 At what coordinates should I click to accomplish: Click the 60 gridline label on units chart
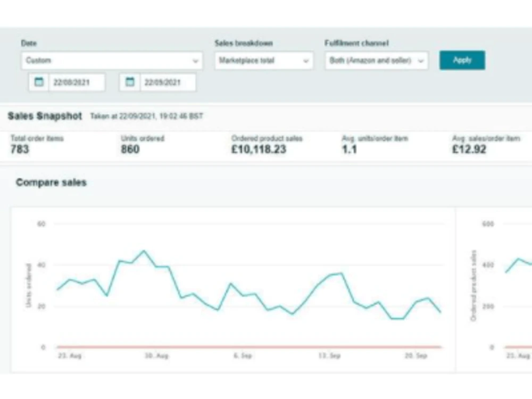pos(41,224)
